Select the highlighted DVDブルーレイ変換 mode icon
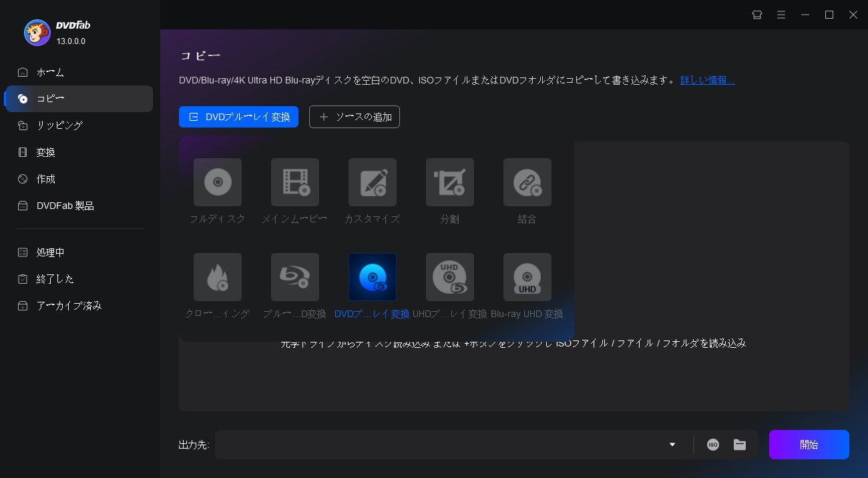This screenshot has height=478, width=868. [x=373, y=277]
